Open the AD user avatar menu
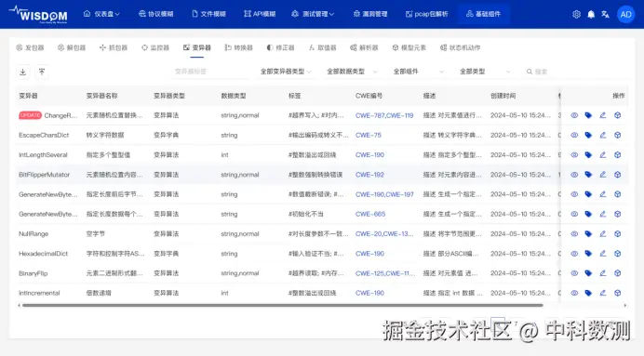The height and width of the screenshot is (356, 644). pyautogui.click(x=626, y=14)
